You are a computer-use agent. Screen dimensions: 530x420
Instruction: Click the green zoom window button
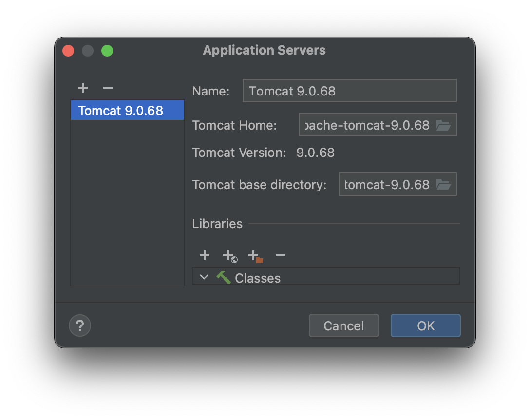[107, 51]
